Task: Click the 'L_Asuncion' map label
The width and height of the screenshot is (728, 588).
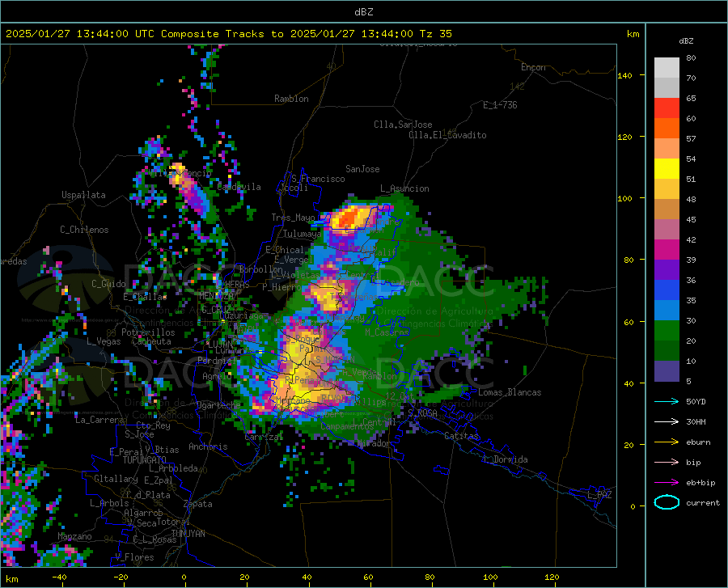Action: 405,189
